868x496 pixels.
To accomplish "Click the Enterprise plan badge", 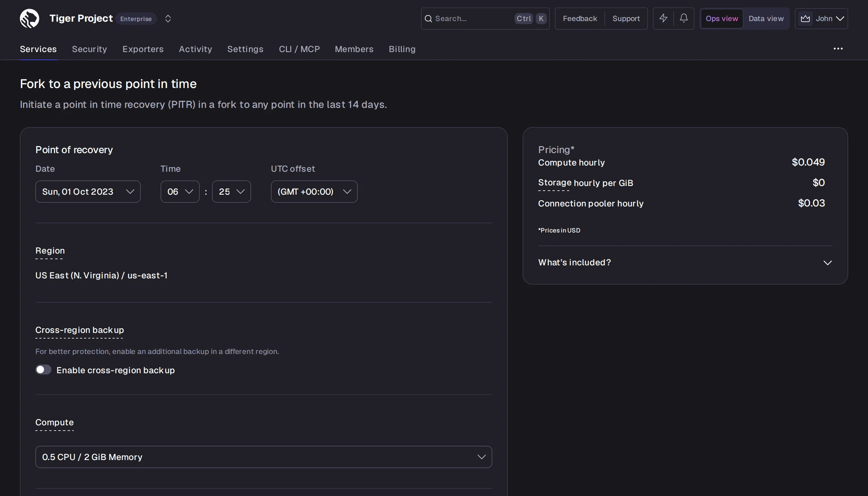I will 136,18.
